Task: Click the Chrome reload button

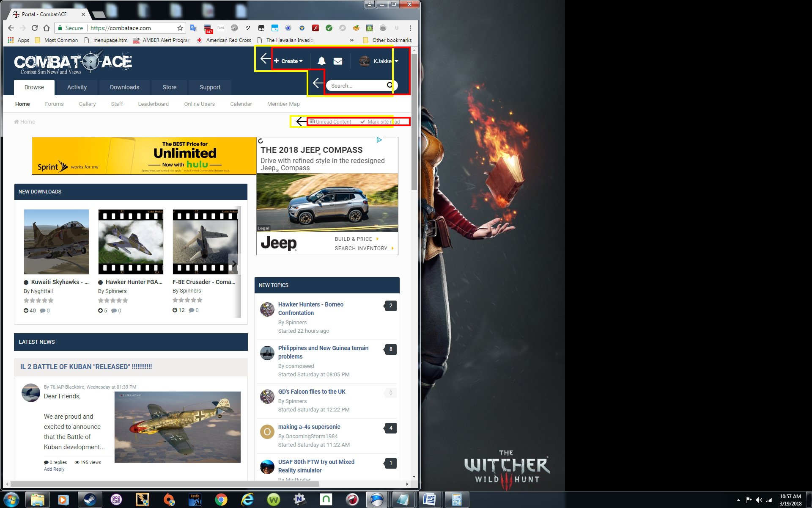Action: (x=35, y=28)
